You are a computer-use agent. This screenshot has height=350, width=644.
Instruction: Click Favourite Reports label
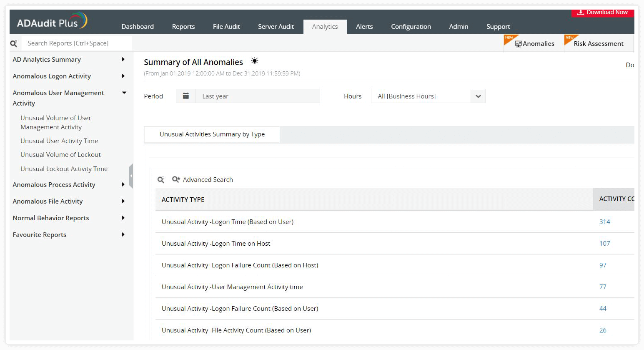point(39,235)
